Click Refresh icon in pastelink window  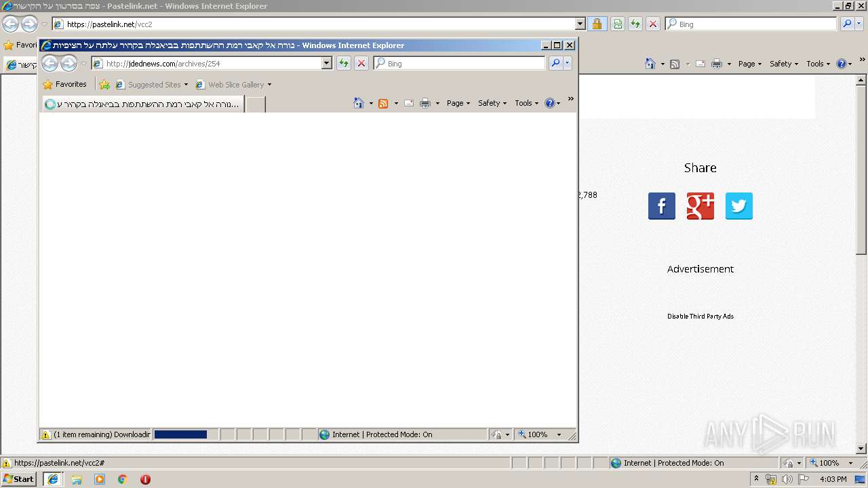click(x=635, y=24)
